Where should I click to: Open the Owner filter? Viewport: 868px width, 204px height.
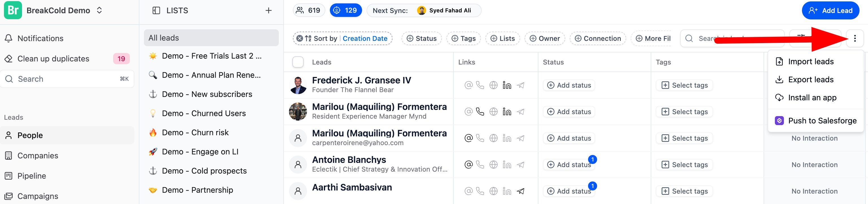tap(545, 38)
